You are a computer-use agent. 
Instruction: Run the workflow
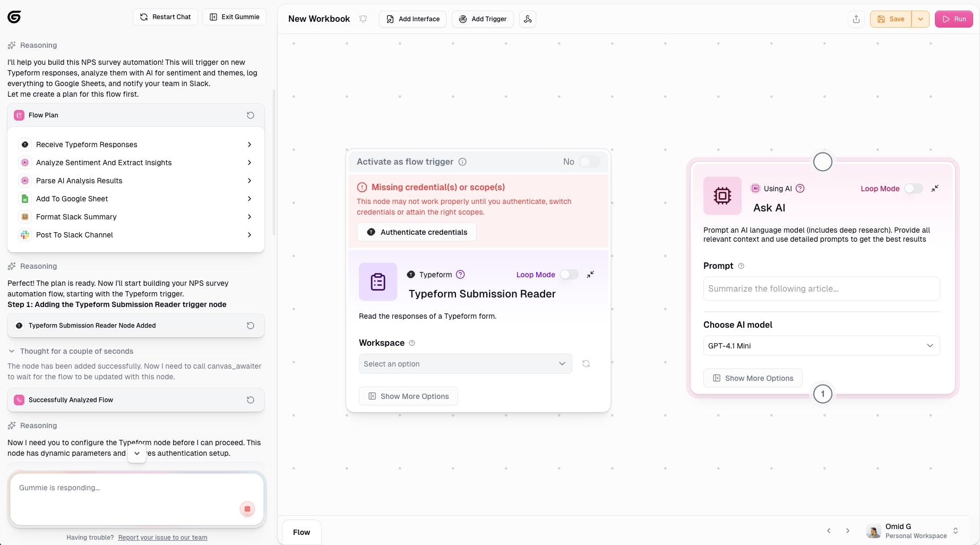954,19
